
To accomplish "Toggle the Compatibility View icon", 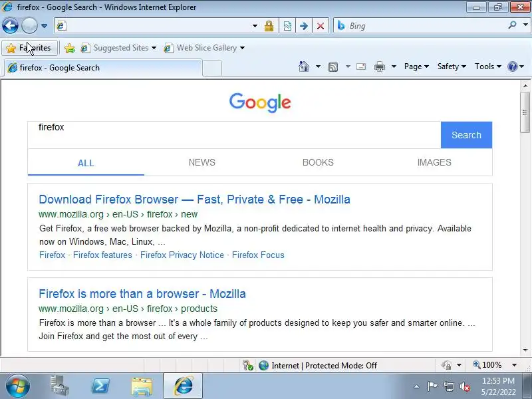I will pos(287,26).
